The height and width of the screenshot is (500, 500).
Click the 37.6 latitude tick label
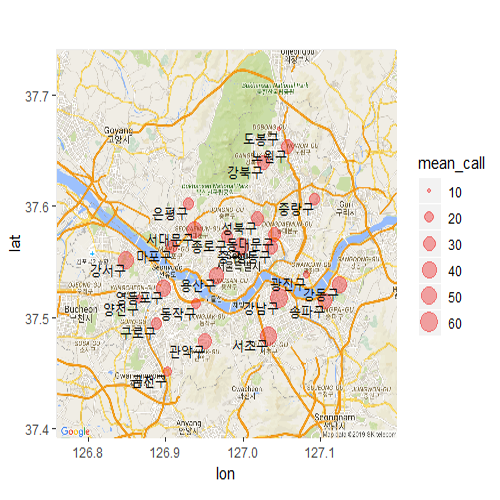click(36, 207)
